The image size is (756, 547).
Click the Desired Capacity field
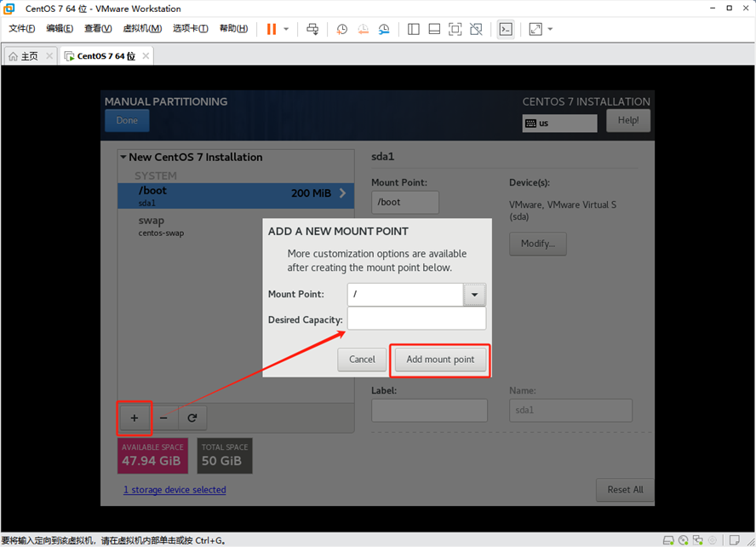click(416, 319)
